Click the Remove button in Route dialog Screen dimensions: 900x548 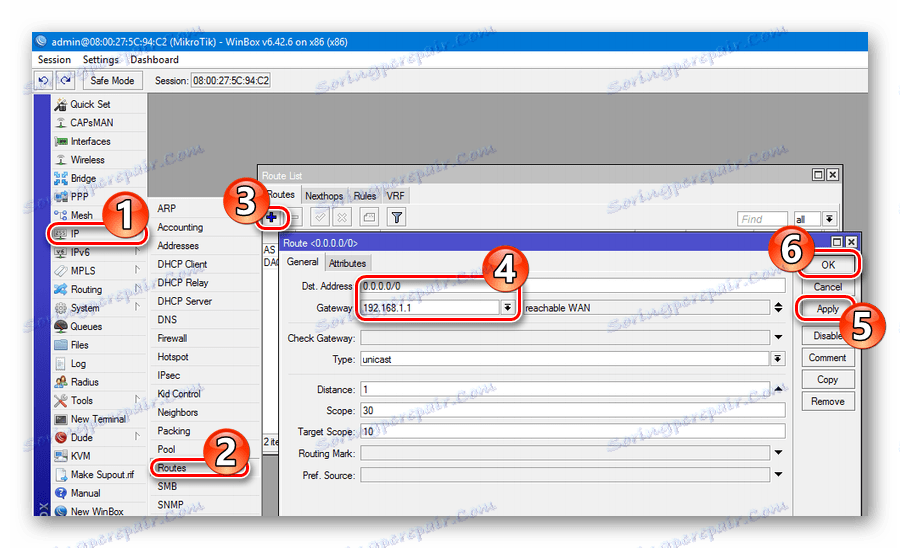coord(828,402)
